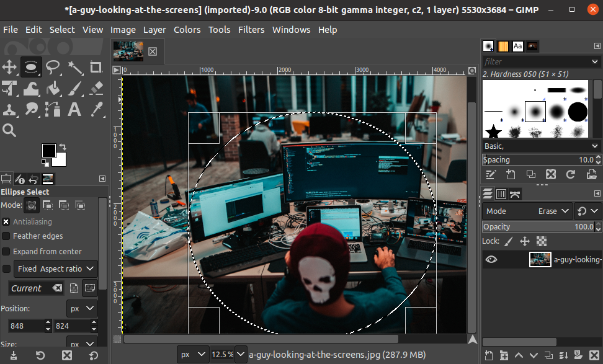
Task: Select the Eraser tool
Action: pyautogui.click(x=96, y=89)
